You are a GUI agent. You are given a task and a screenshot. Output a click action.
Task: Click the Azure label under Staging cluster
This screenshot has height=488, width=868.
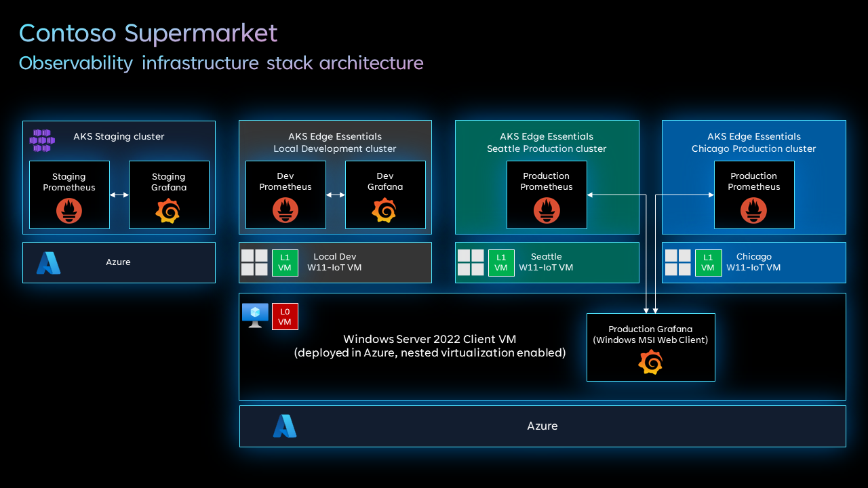[x=119, y=262]
